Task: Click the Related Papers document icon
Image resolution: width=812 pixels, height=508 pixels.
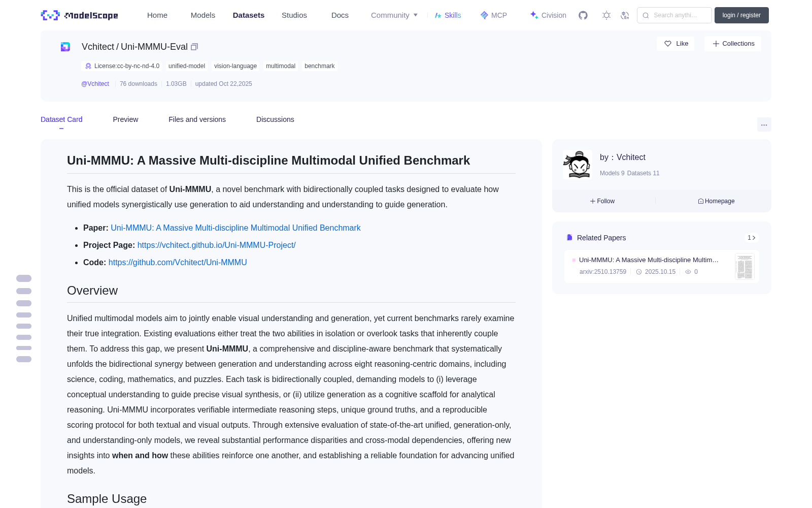Action: (x=569, y=238)
